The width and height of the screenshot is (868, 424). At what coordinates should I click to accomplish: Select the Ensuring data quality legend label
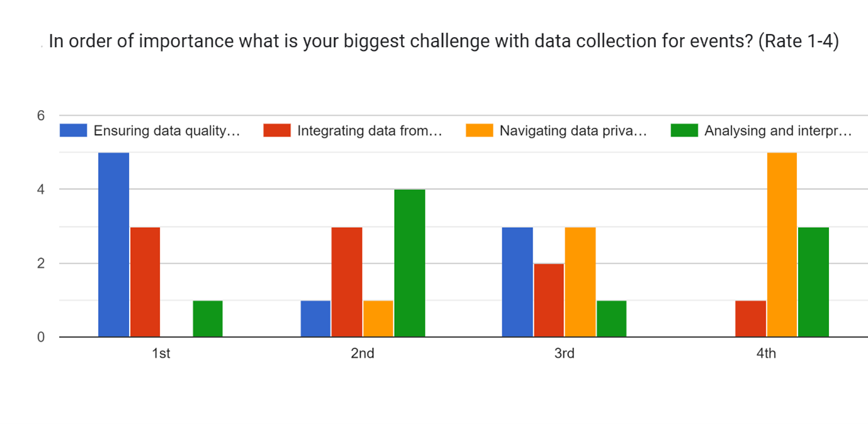(x=167, y=131)
